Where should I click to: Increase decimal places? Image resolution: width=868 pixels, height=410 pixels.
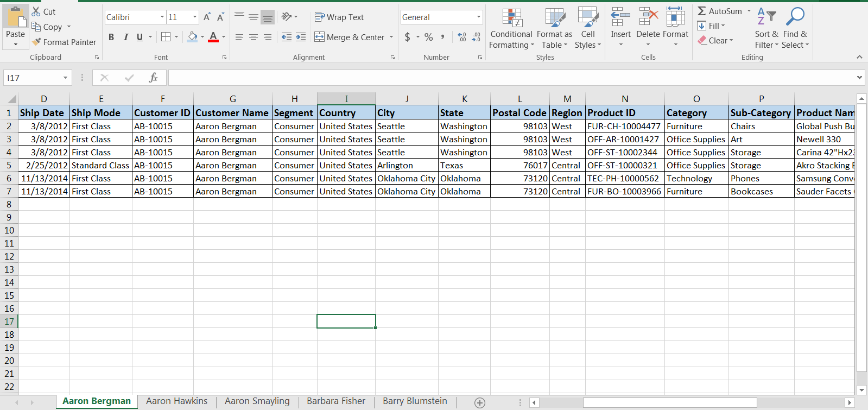[x=462, y=37]
